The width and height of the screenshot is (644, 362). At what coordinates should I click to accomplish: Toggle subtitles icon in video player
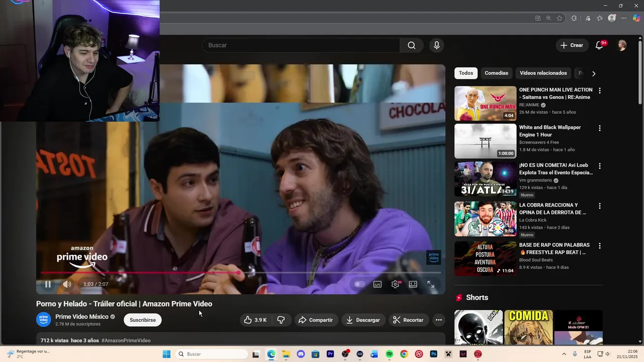click(377, 284)
